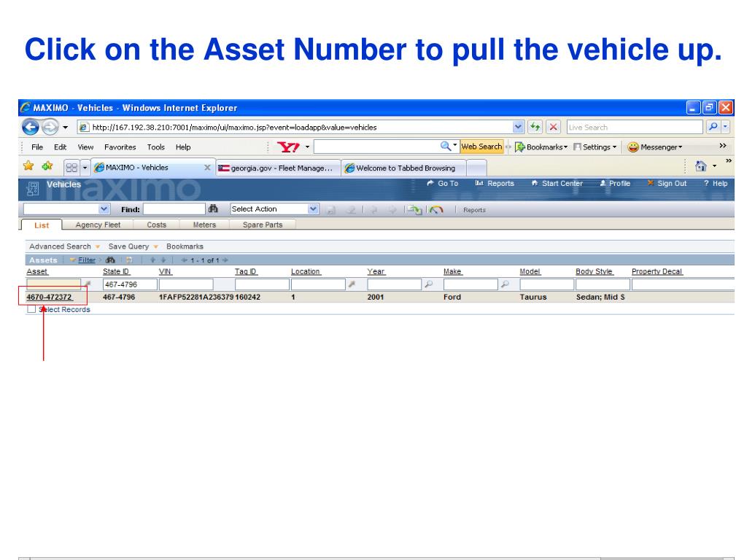This screenshot has height=560, width=747.
Task: Switch to the Agency Fleet tab
Action: point(98,225)
